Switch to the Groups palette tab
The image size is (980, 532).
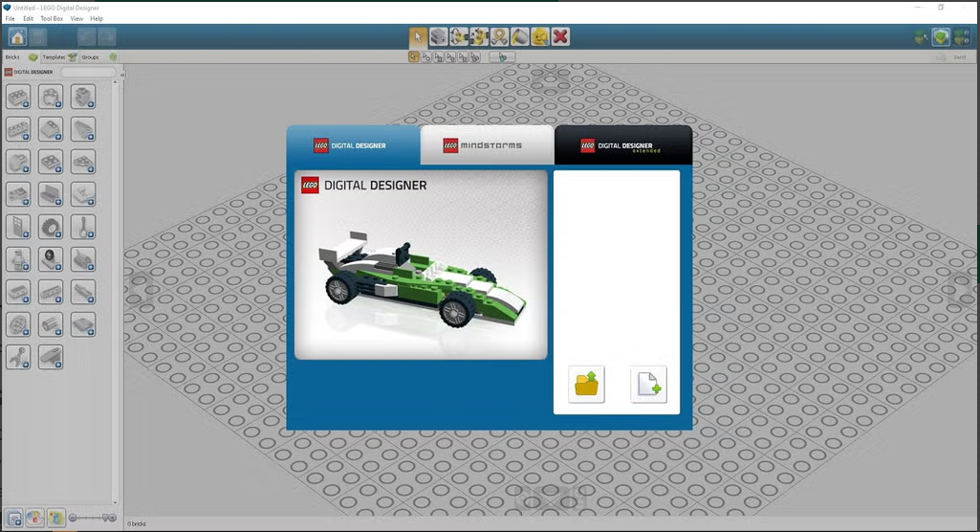click(x=98, y=56)
